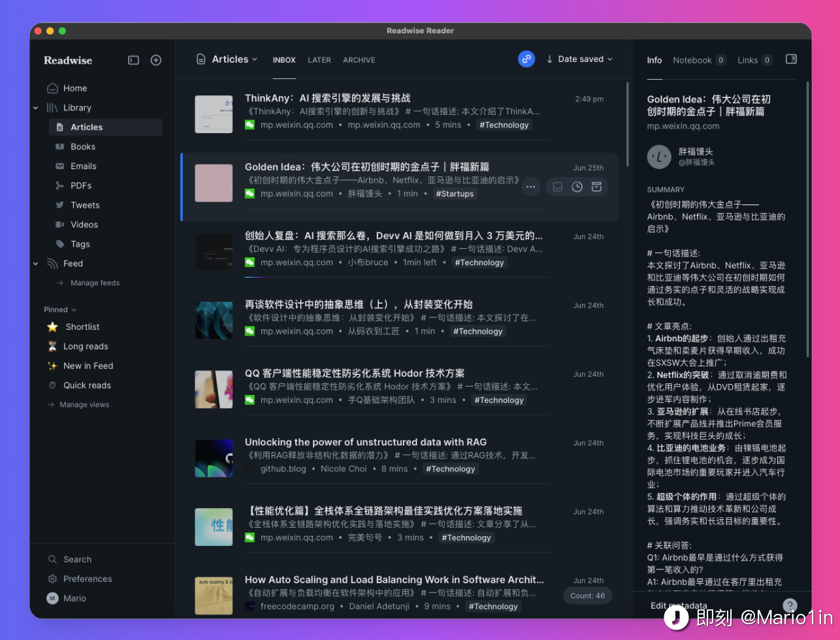The height and width of the screenshot is (640, 840).
Task: Expand the Pinned dropdown
Action: coord(60,310)
